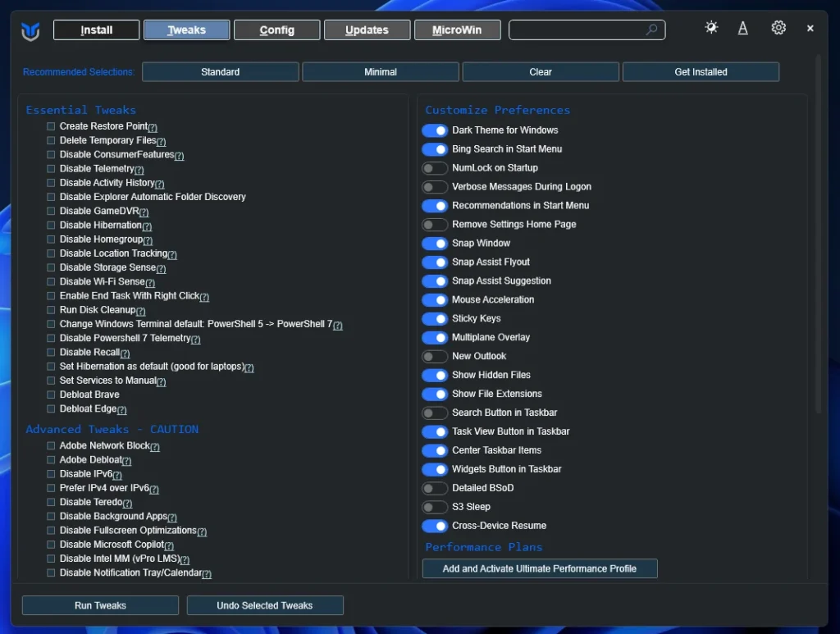Click help (?) next to Disable IPv6
Image resolution: width=840 pixels, height=634 pixels.
(x=118, y=475)
